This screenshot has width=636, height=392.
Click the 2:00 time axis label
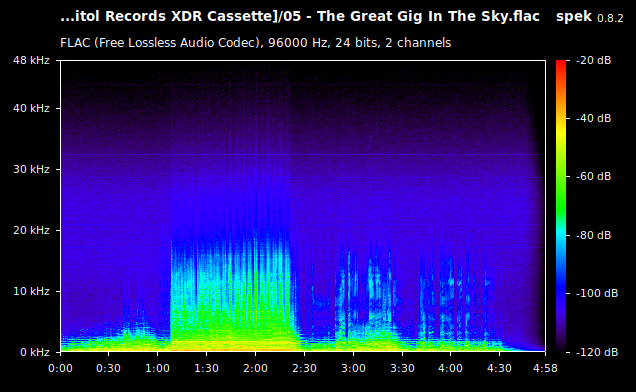(255, 368)
